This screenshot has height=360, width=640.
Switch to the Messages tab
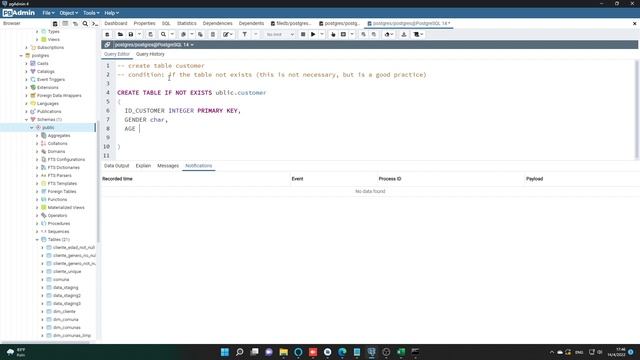(x=168, y=166)
